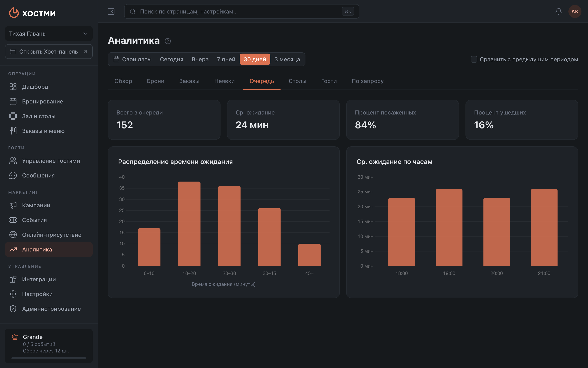Image resolution: width=588 pixels, height=368 pixels.
Task: Select Аналитика in the sidebar
Action: click(49, 249)
